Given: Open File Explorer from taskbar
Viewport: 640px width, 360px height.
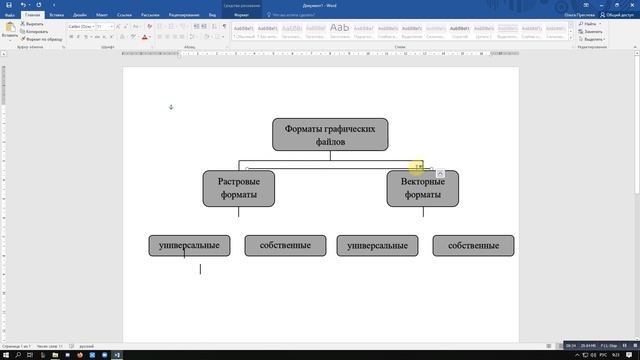Looking at the screenshot, I should pos(55,355).
